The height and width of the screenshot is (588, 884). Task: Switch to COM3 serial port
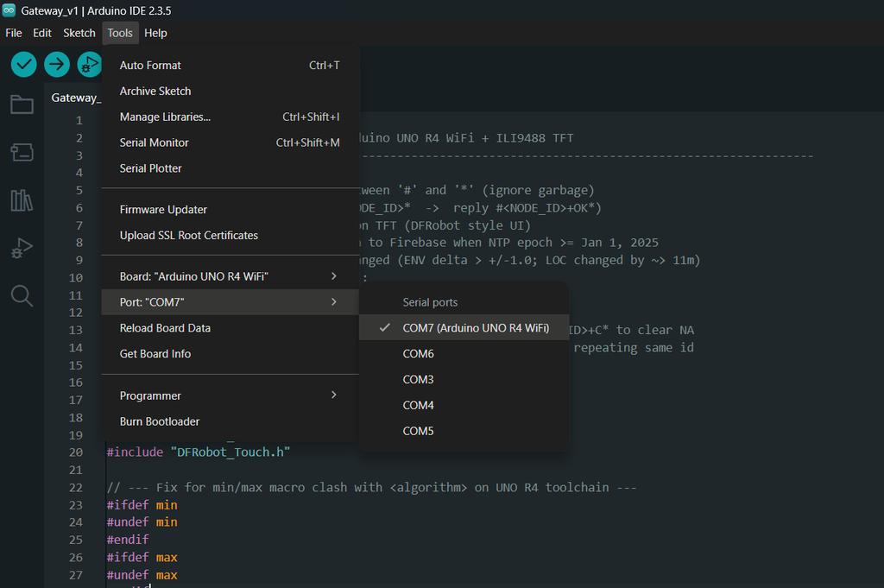coord(419,380)
